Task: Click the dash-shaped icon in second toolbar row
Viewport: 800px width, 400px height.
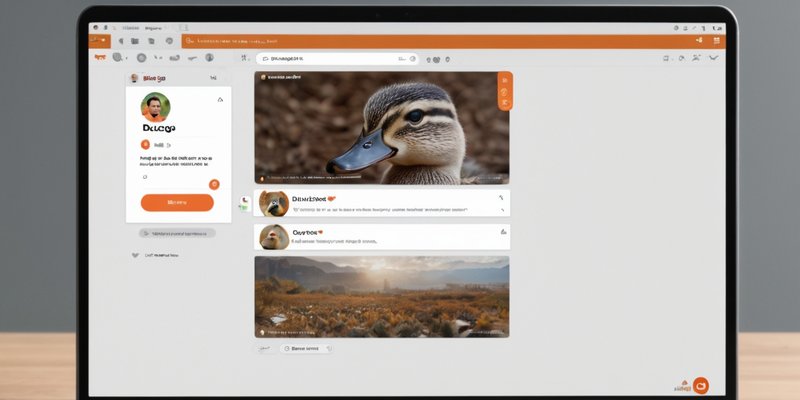Action: (x=192, y=58)
